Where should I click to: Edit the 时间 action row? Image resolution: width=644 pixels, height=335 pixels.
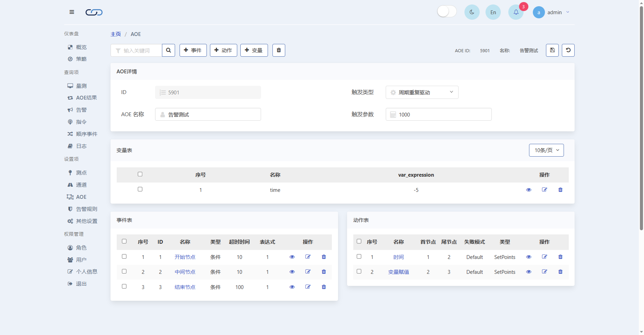(545, 257)
